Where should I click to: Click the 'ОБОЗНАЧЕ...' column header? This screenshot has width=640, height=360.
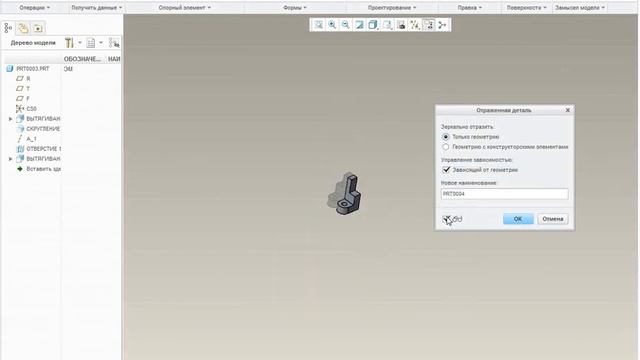[82, 59]
